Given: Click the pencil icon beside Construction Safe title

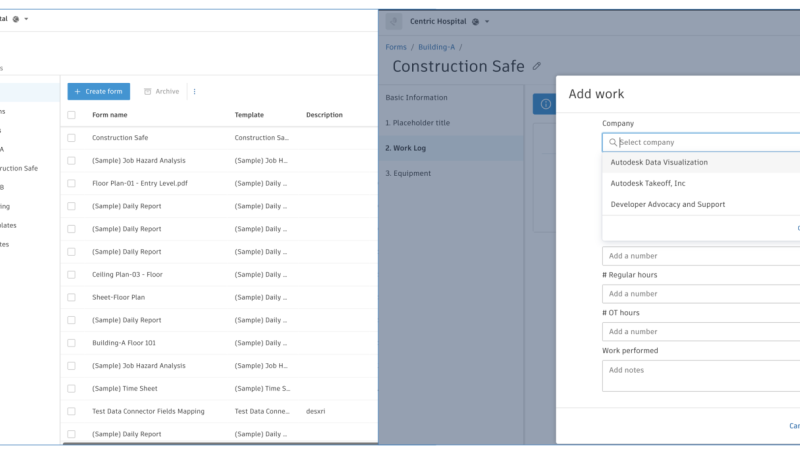Looking at the screenshot, I should [x=537, y=66].
